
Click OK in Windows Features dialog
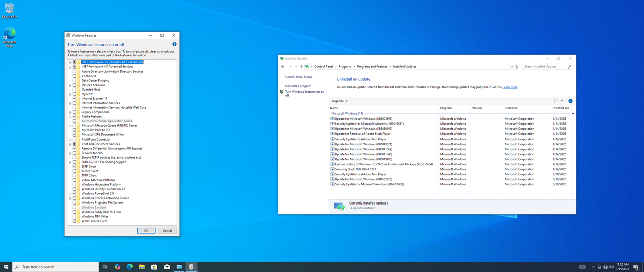(x=146, y=230)
